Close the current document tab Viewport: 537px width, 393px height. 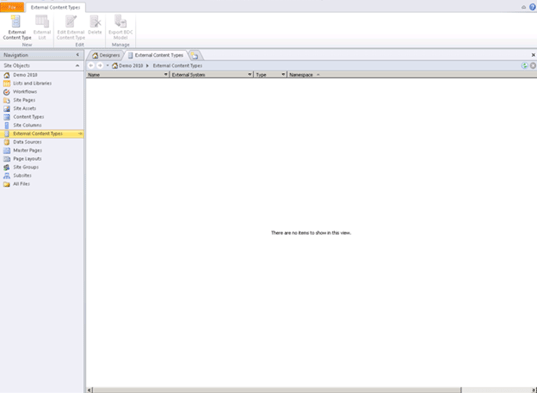(x=533, y=55)
